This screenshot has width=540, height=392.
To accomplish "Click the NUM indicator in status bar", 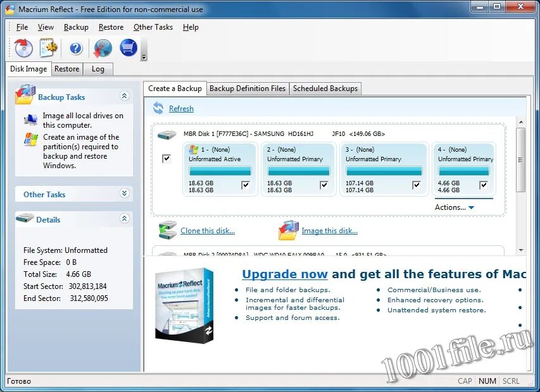I will click(x=487, y=381).
